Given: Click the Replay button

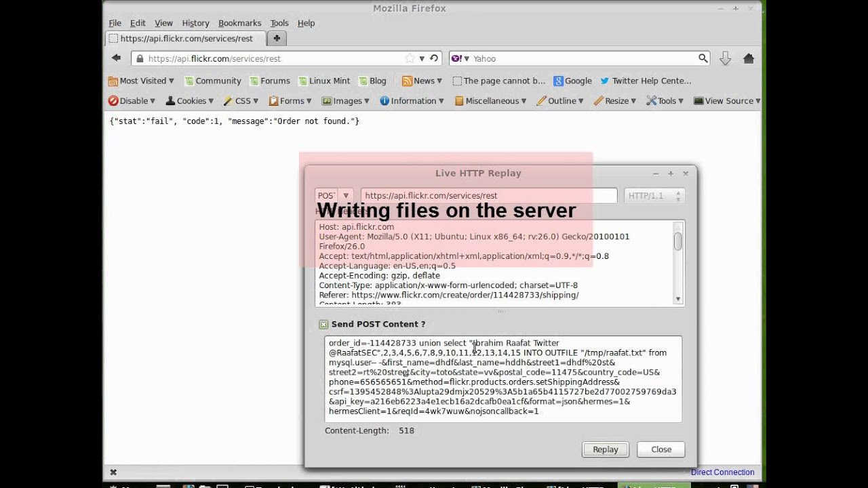Looking at the screenshot, I should click(x=606, y=449).
